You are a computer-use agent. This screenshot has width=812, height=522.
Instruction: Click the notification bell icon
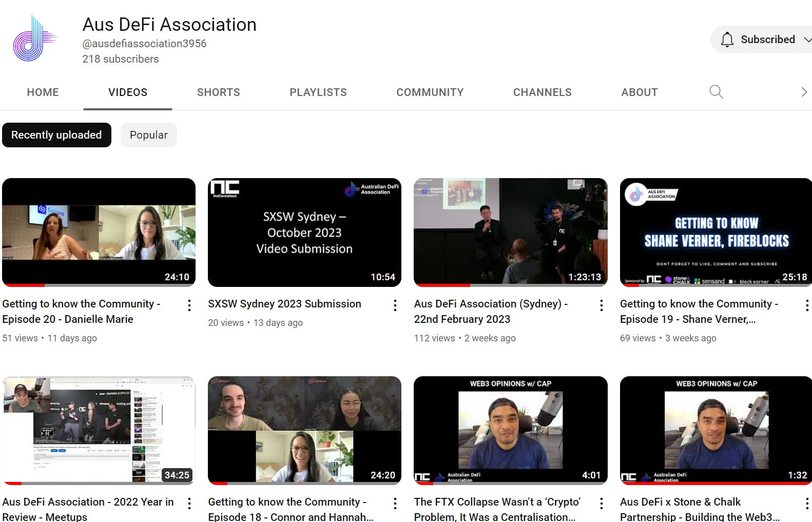[727, 40]
